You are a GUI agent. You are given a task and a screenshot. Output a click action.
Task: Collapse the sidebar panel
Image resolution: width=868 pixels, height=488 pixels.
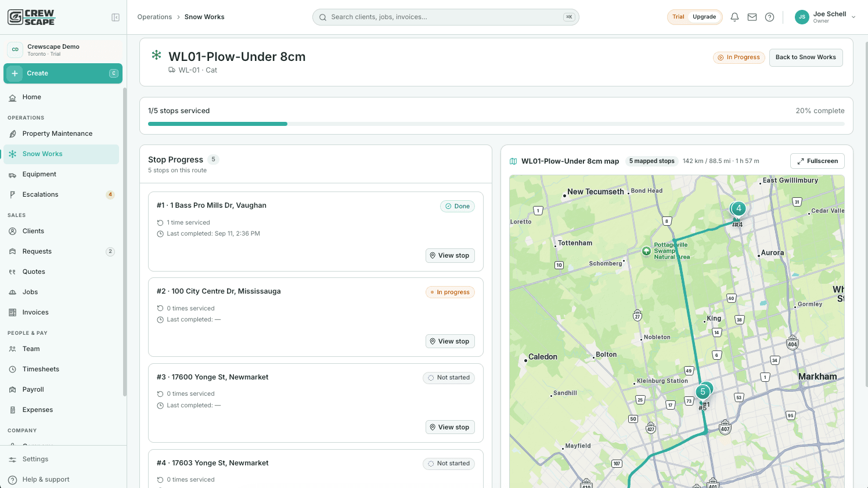pos(116,17)
